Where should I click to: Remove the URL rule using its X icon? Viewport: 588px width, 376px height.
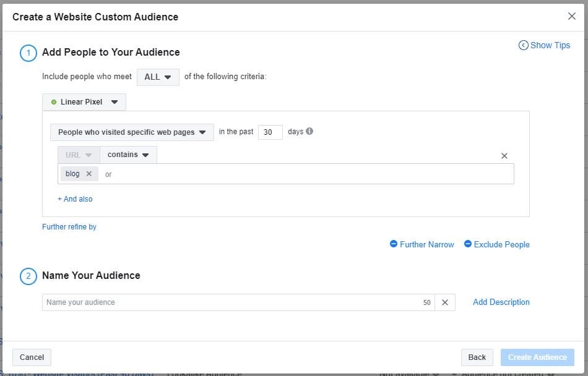click(504, 156)
